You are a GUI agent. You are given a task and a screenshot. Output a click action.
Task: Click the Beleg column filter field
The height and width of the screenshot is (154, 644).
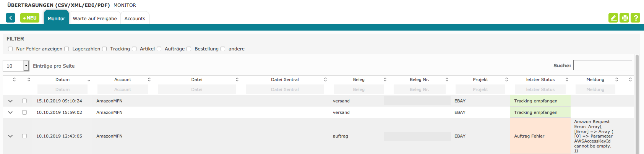pyautogui.click(x=358, y=89)
